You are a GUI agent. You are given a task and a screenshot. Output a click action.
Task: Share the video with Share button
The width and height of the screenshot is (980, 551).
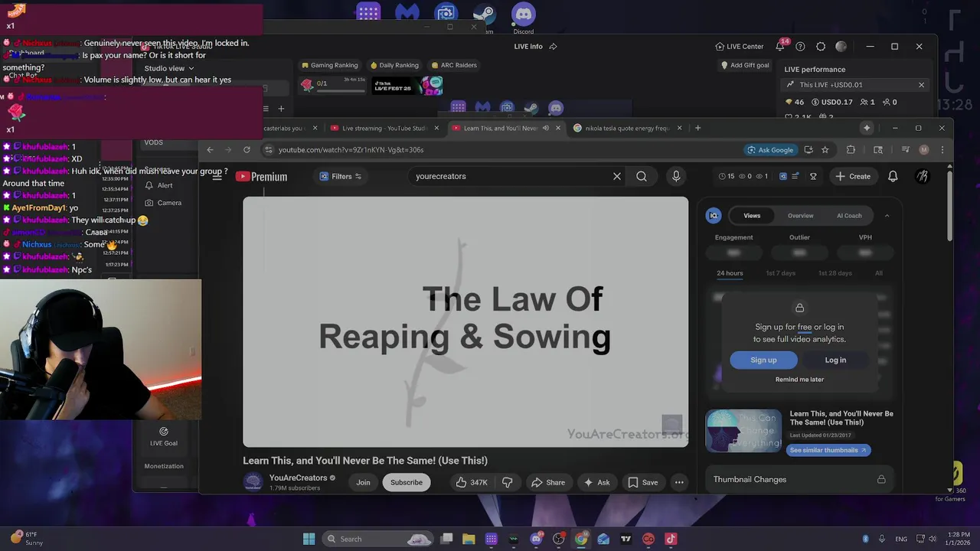tap(548, 482)
